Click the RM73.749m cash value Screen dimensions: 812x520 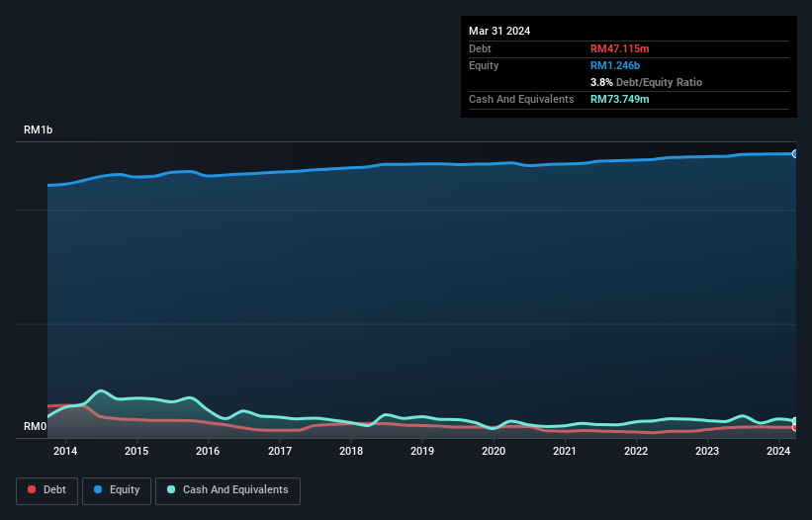pos(620,99)
